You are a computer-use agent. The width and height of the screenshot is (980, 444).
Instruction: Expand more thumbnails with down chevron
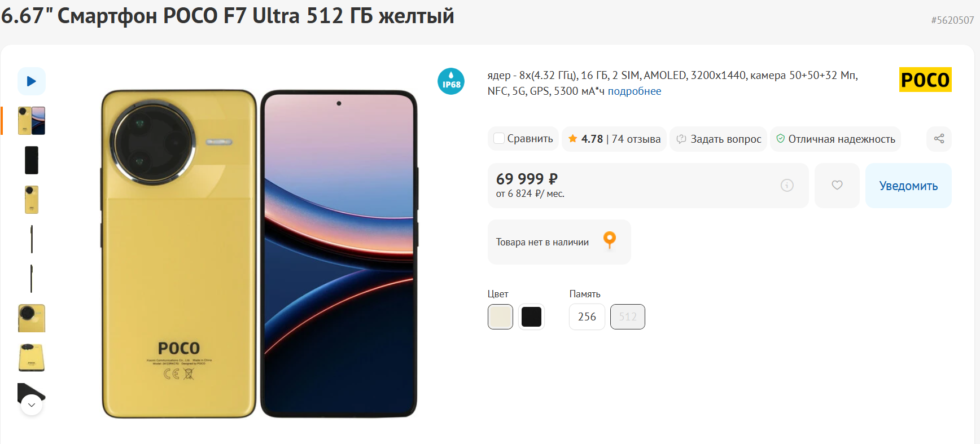tap(32, 405)
